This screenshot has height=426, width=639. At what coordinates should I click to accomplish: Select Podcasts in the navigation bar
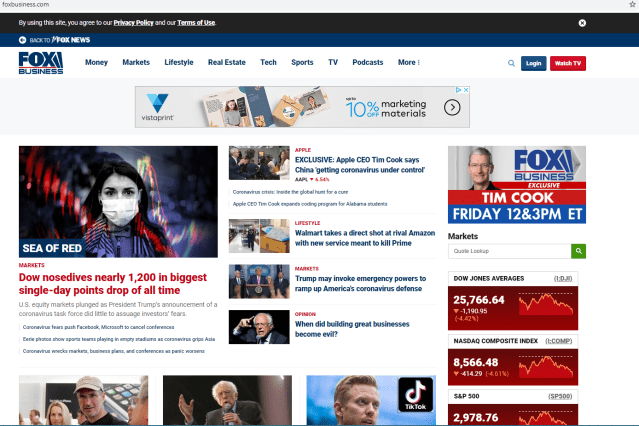click(367, 62)
